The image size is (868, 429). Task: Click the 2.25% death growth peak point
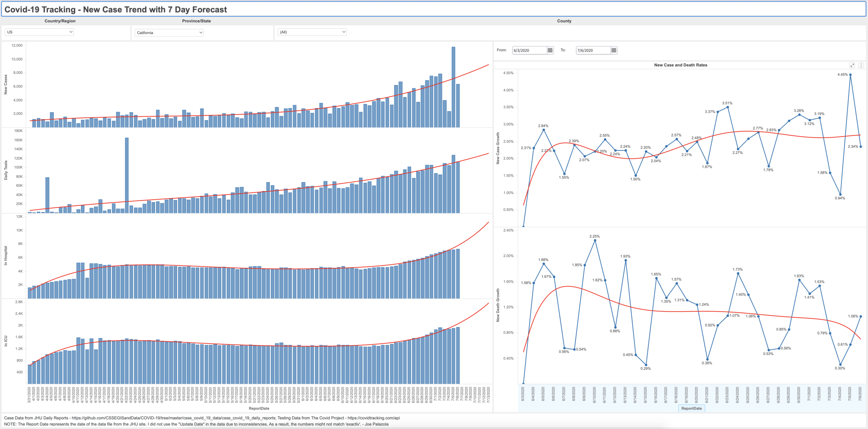point(595,240)
